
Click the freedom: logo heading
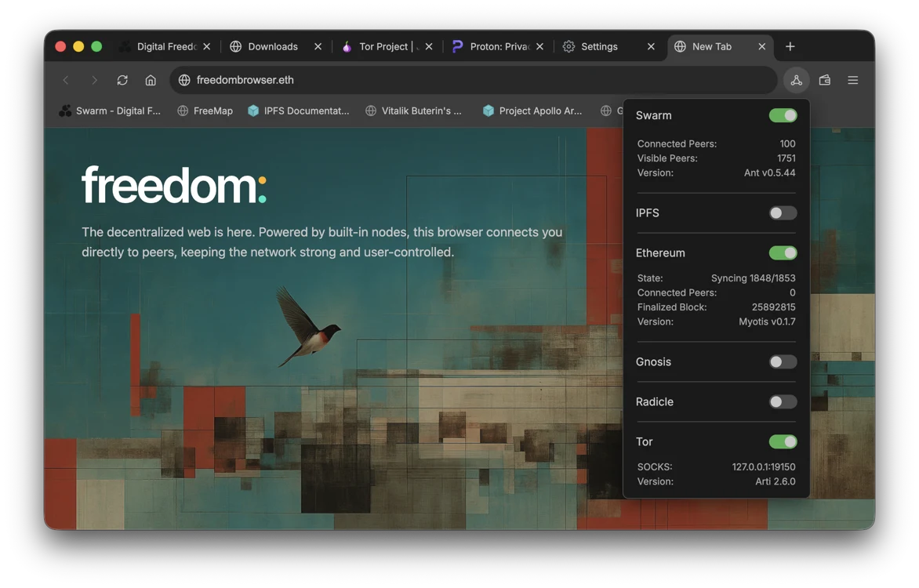coord(174,185)
